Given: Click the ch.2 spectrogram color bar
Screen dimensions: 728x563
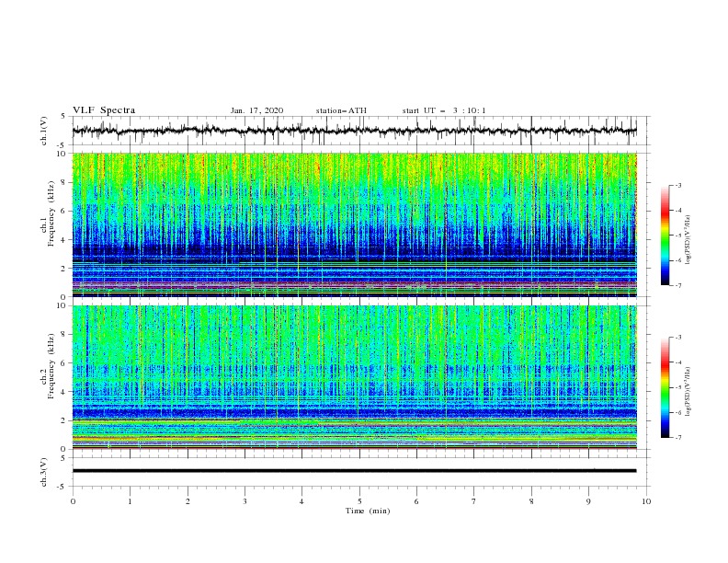Looking at the screenshot, I should (665, 387).
